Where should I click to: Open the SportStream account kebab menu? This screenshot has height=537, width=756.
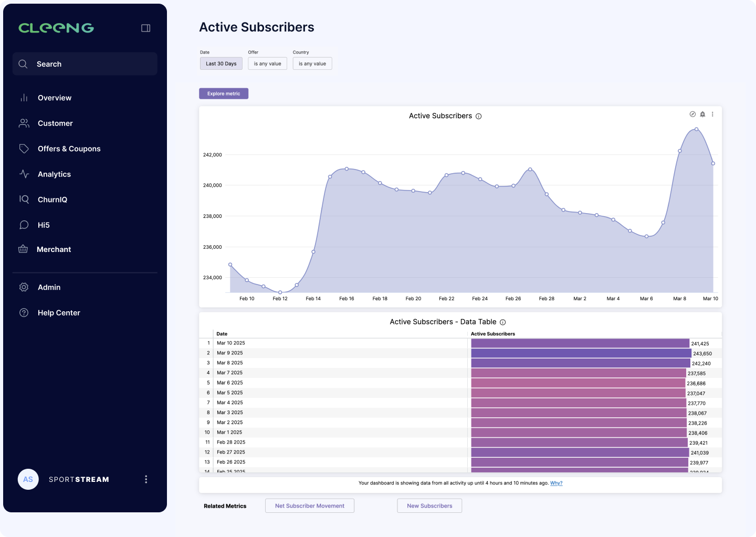[146, 479]
